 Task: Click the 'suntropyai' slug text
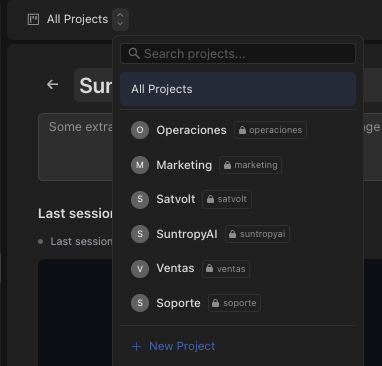tap(263, 234)
